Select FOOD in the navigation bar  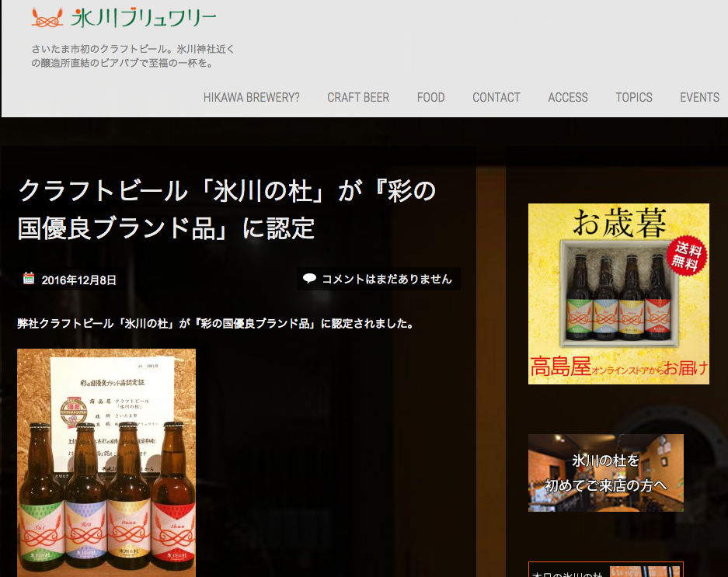pyautogui.click(x=430, y=97)
